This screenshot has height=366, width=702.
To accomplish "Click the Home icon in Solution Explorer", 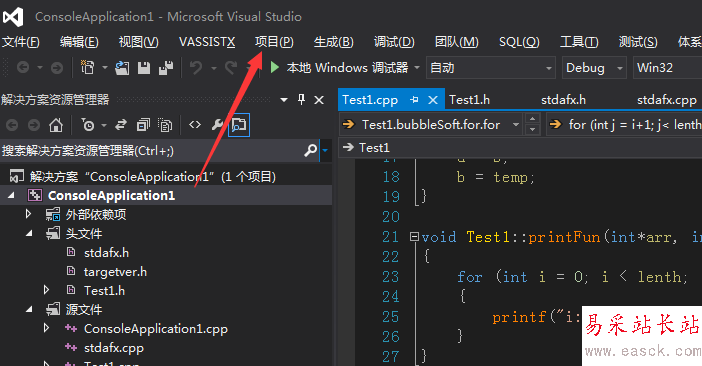I will (x=56, y=125).
